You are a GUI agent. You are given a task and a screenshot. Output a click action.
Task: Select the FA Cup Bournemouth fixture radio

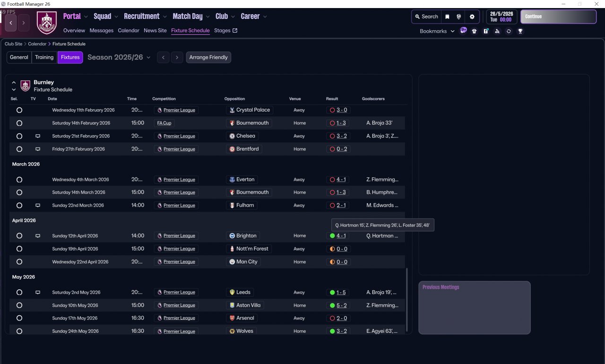point(19,123)
